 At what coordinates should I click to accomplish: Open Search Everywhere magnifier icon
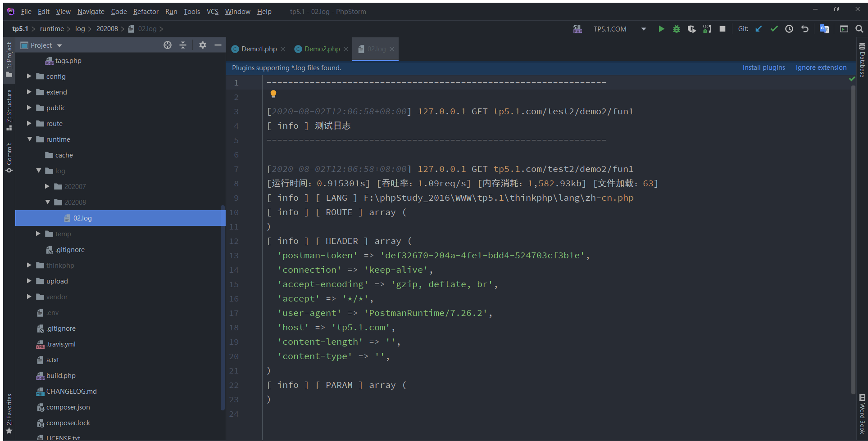tap(859, 29)
